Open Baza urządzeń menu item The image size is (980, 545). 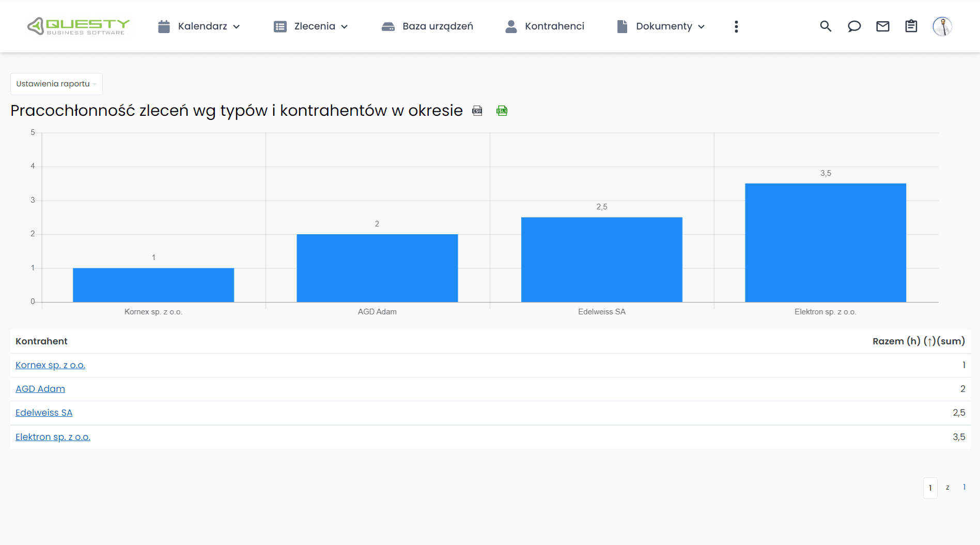(438, 26)
